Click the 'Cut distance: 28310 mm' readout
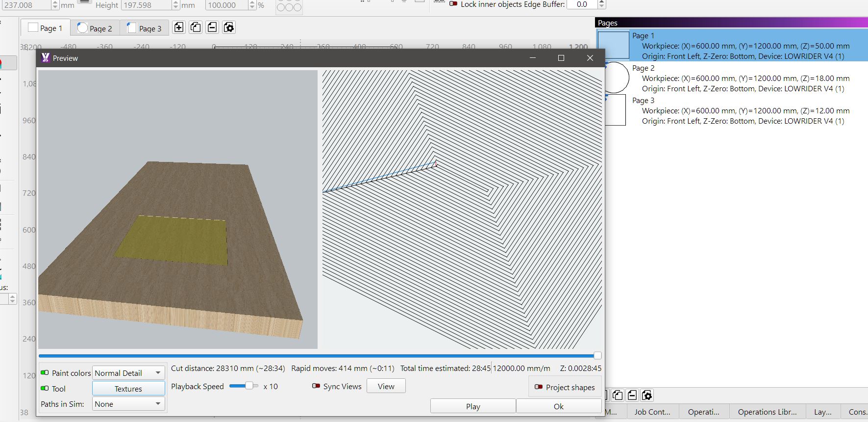Viewport: 868px width, 422px height. 228,368
